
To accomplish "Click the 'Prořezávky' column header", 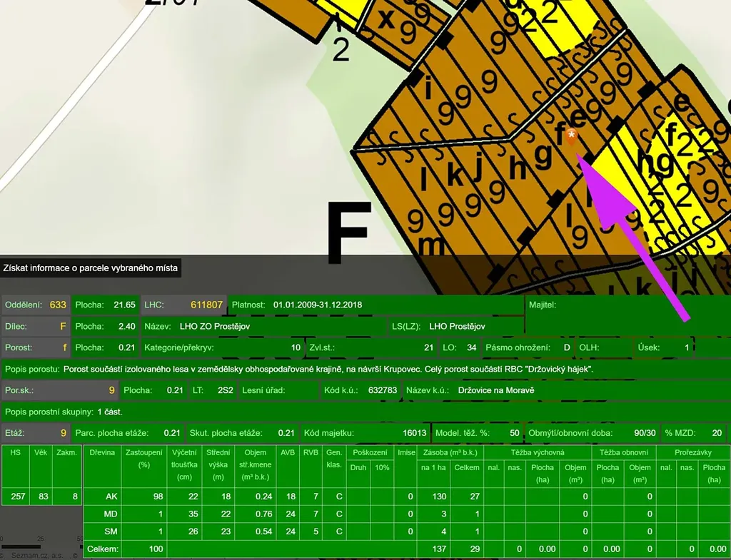I will tap(692, 453).
